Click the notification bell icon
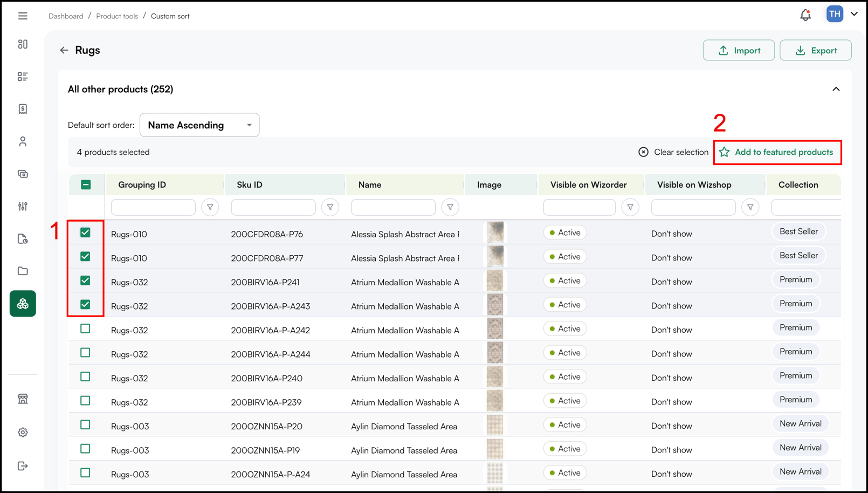 pyautogui.click(x=805, y=15)
